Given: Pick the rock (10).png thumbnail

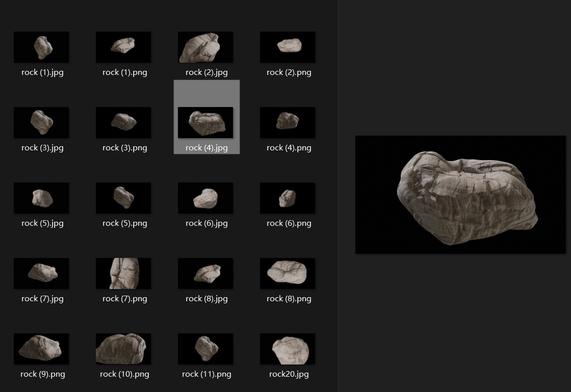Looking at the screenshot, I should (123, 349).
